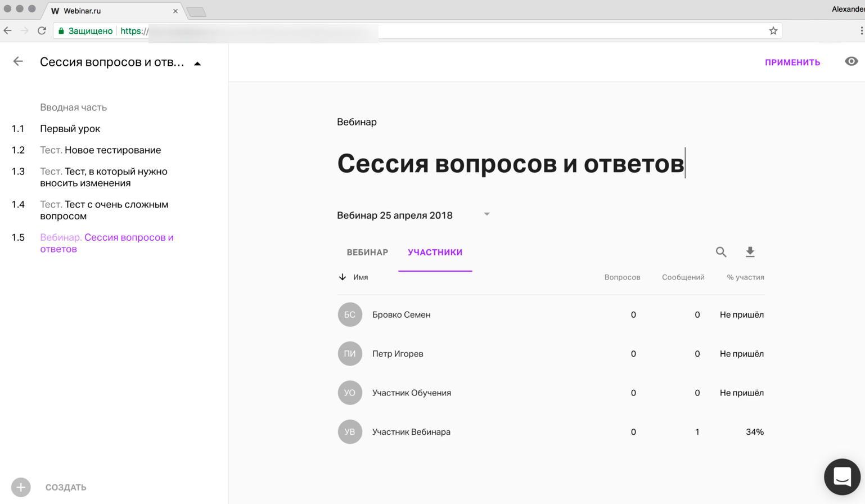Download participants list with the download icon
The width and height of the screenshot is (865, 504).
750,252
